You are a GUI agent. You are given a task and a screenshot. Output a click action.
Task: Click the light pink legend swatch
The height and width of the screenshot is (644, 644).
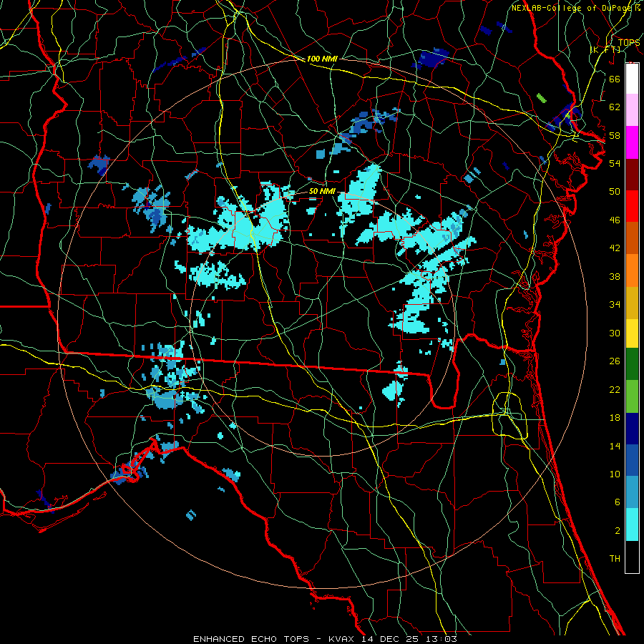tap(632, 110)
